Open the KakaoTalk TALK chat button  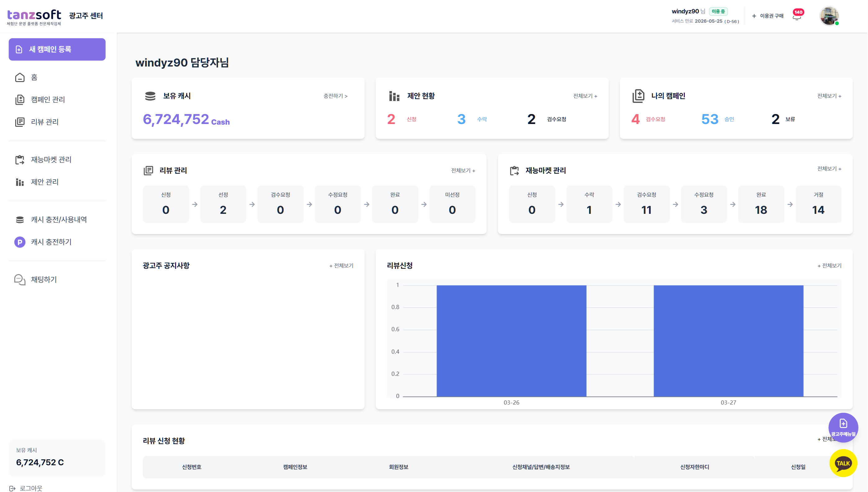click(x=843, y=463)
